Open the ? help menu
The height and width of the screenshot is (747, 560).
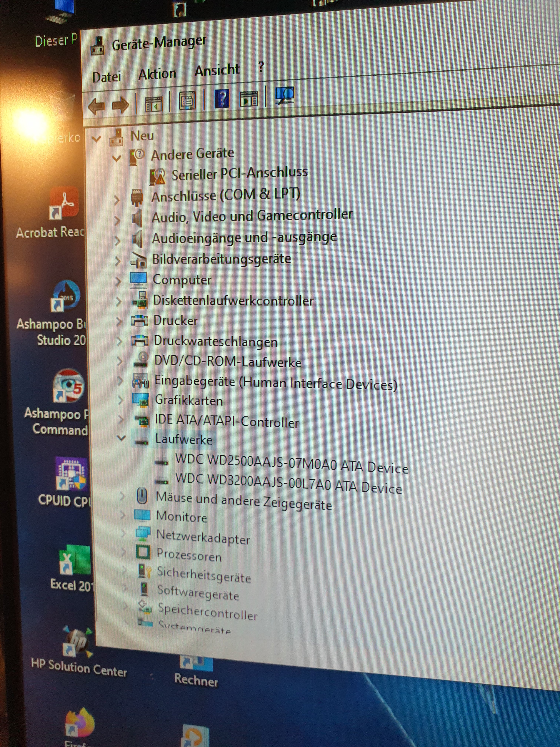point(261,67)
